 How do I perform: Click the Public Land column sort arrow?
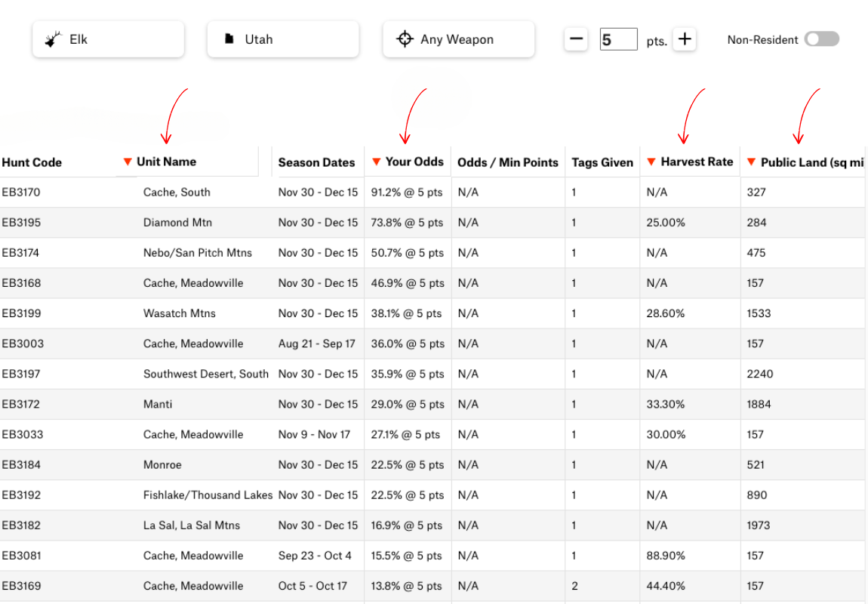point(749,162)
